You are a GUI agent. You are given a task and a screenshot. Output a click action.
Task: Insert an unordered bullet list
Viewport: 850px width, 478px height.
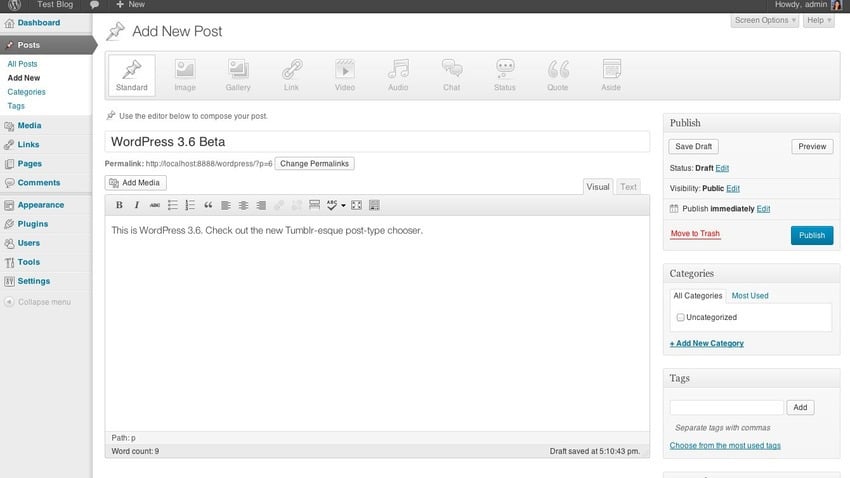[x=172, y=205]
